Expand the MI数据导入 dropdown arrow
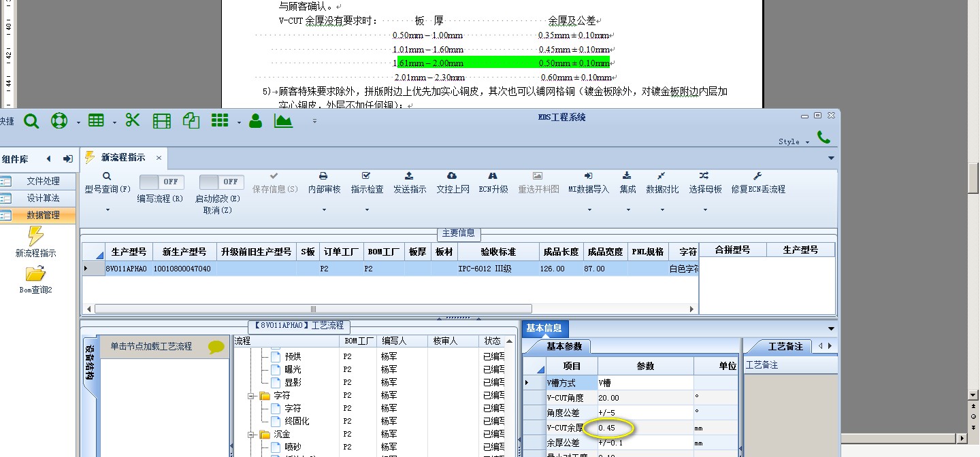The image size is (980, 457). (x=589, y=209)
